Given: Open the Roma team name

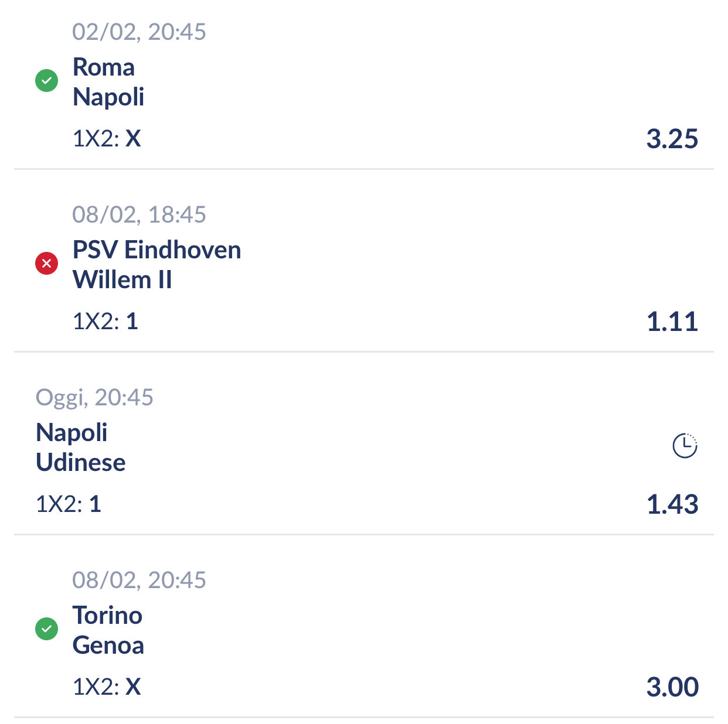Looking at the screenshot, I should click(104, 67).
